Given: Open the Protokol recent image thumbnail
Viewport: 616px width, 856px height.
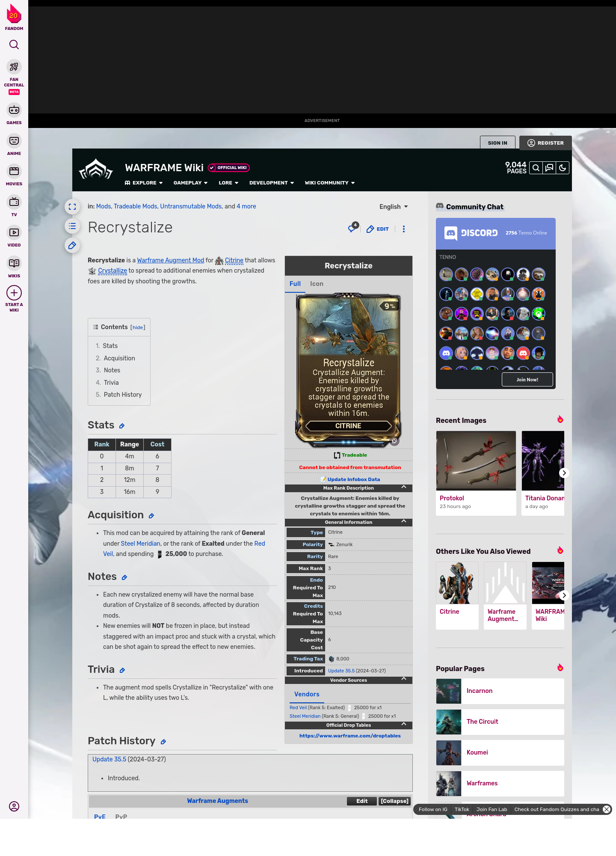Looking at the screenshot, I should coord(476,461).
